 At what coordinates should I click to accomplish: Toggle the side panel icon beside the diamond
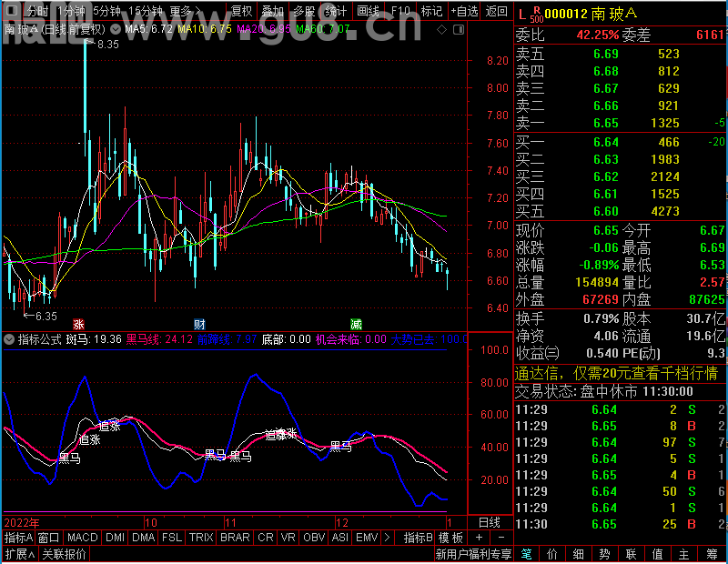(x=459, y=30)
